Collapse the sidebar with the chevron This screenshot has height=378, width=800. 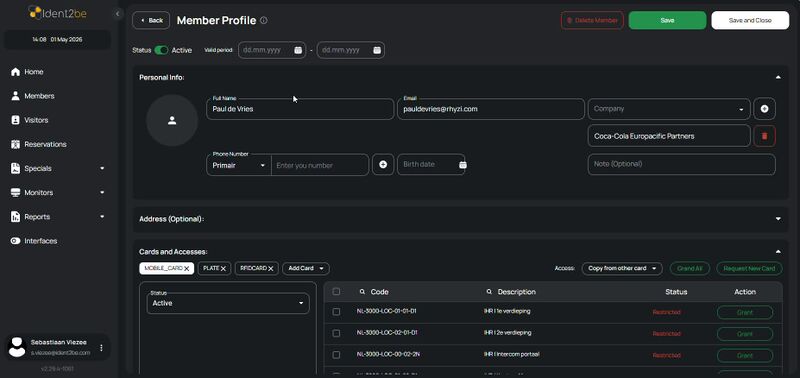(117, 14)
